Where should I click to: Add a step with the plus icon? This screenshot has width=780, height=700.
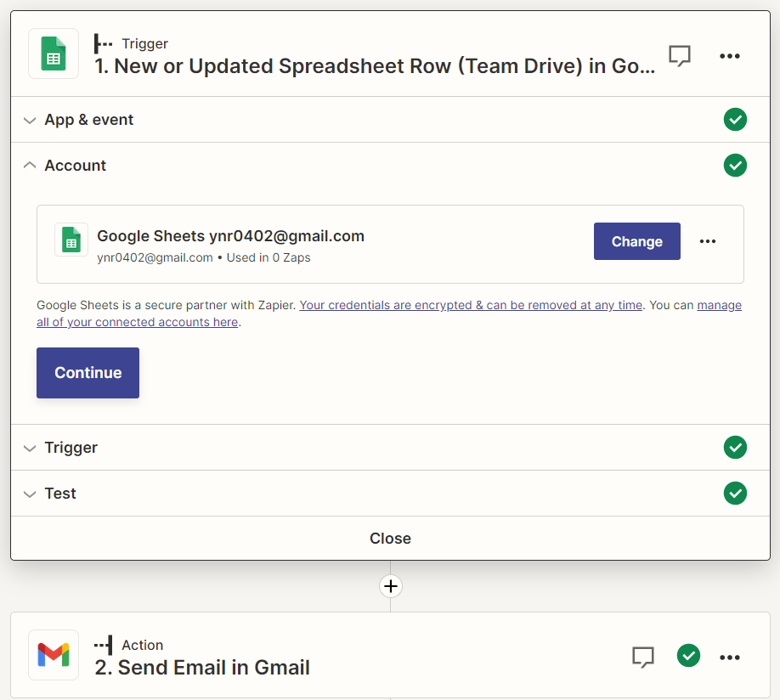[390, 586]
